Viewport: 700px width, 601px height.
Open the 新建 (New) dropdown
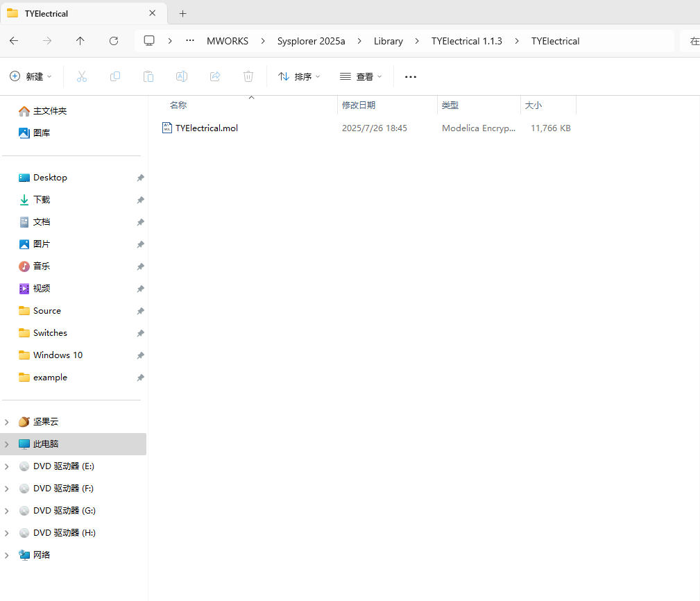31,76
